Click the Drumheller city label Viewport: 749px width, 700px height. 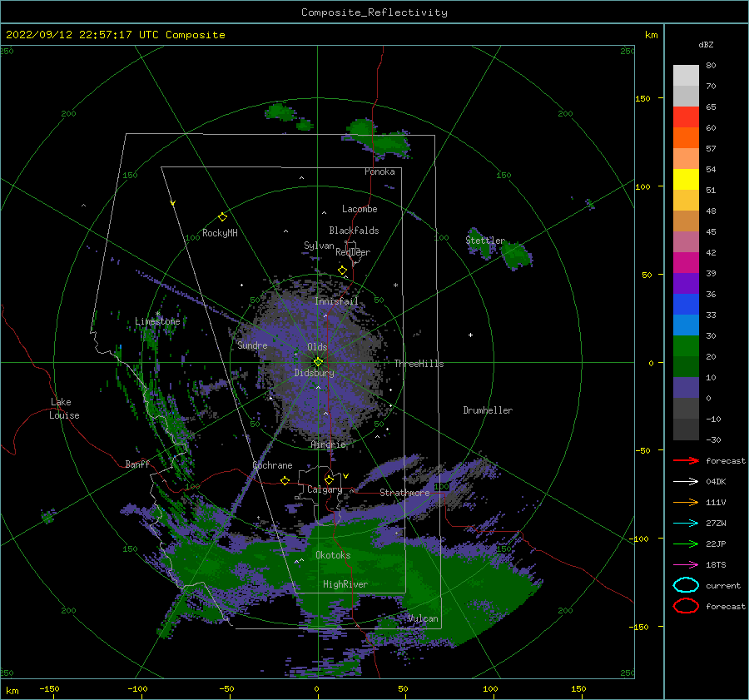[488, 410]
